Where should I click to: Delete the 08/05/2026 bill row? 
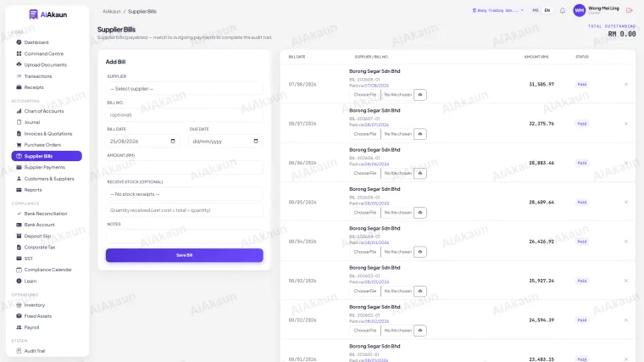[626, 202]
